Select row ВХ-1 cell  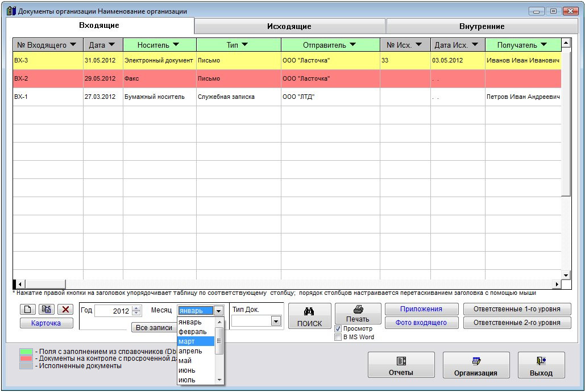click(x=48, y=97)
